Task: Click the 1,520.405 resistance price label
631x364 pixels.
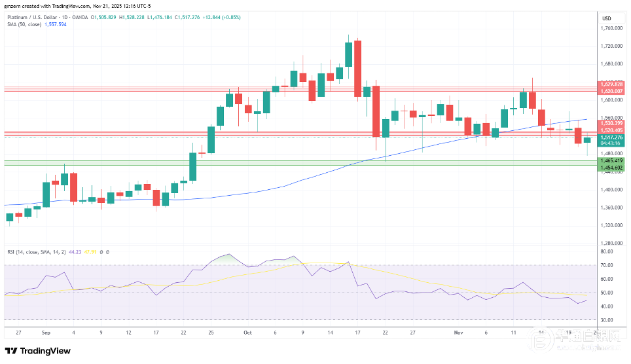Action: tap(610, 130)
